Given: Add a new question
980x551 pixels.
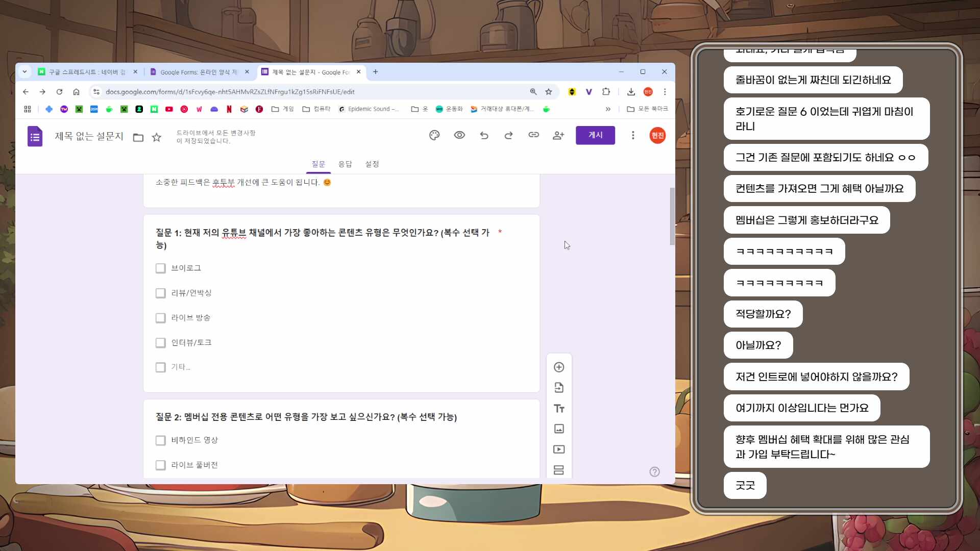Looking at the screenshot, I should tap(559, 367).
